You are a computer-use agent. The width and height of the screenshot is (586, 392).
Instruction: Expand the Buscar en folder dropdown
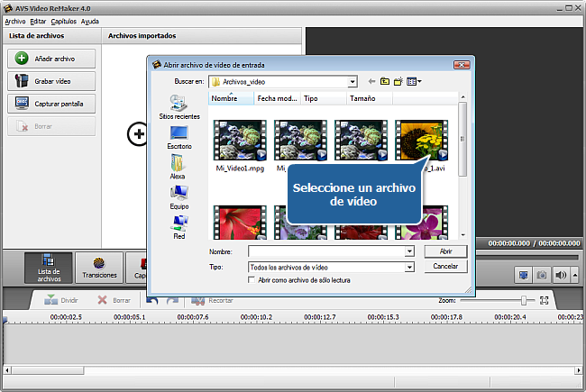point(353,81)
